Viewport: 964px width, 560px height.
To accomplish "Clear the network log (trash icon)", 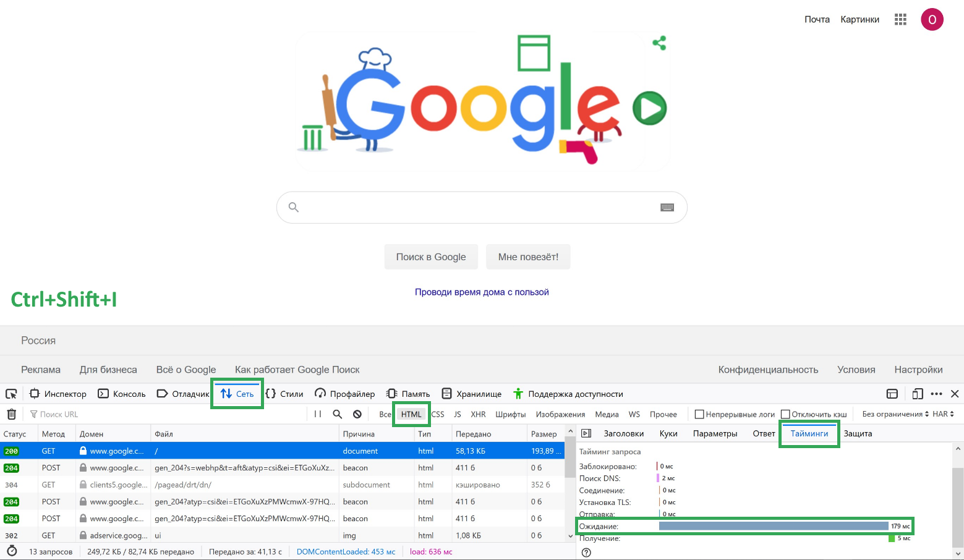I will tap(11, 414).
